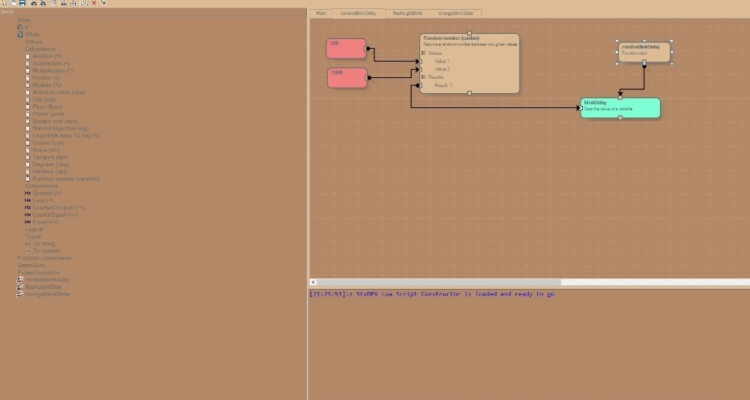Select the GreaterOrEqual (>=) comparison
The width and height of the screenshot is (750, 400).
[58, 207]
